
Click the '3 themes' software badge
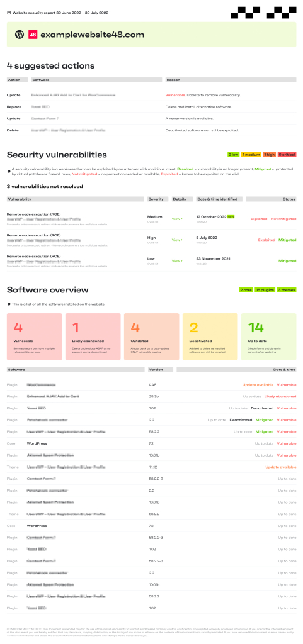287,290
